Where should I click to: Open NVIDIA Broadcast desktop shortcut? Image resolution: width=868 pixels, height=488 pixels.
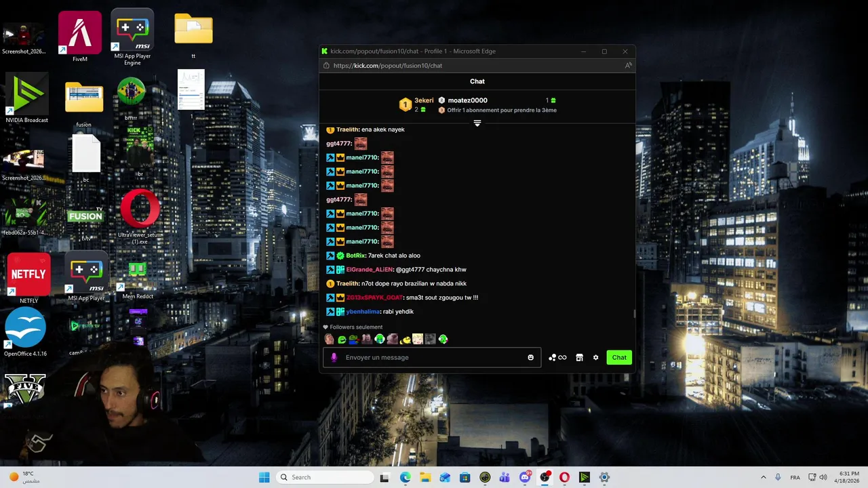click(x=26, y=98)
